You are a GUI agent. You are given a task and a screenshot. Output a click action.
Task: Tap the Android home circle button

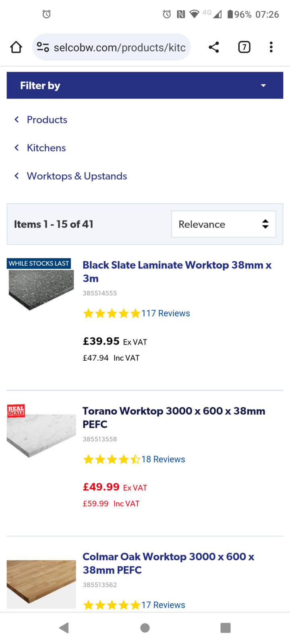pyautogui.click(x=145, y=627)
